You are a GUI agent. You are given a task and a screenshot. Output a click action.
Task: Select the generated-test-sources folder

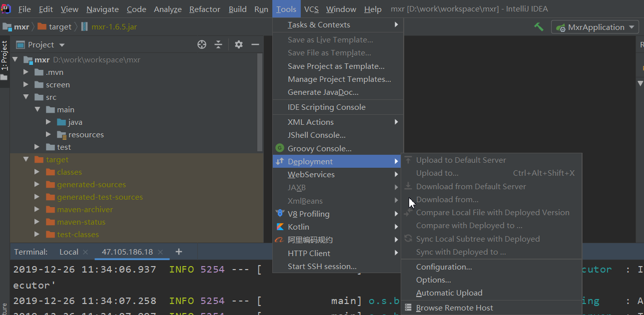[x=99, y=197]
